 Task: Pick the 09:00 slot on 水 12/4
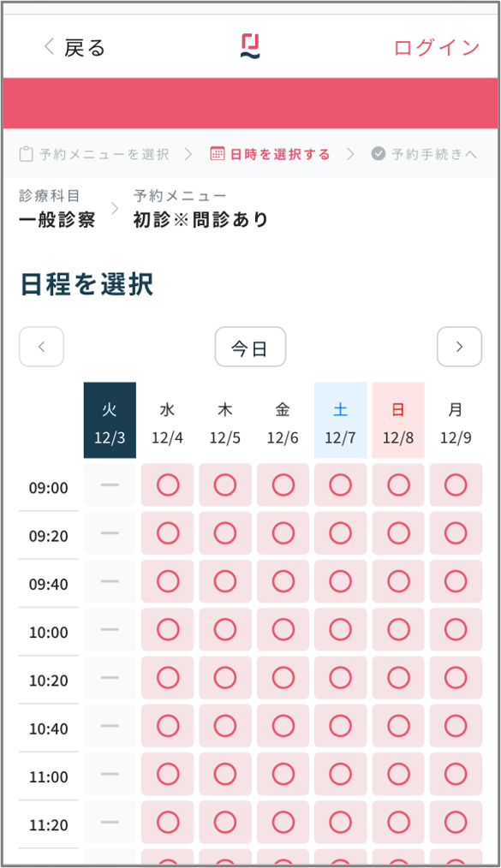168,485
